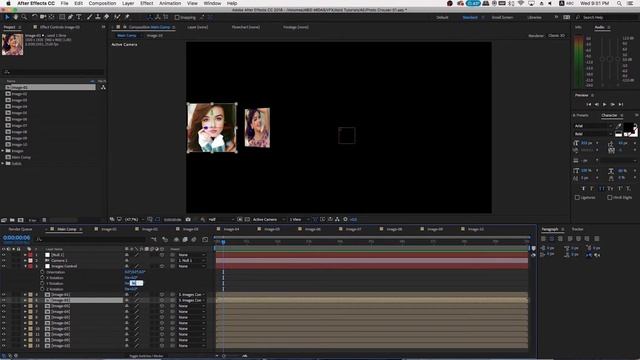Image resolution: width=640 pixels, height=360 pixels.
Task: Click the snapshot camera icon below viewer
Action: (188, 220)
